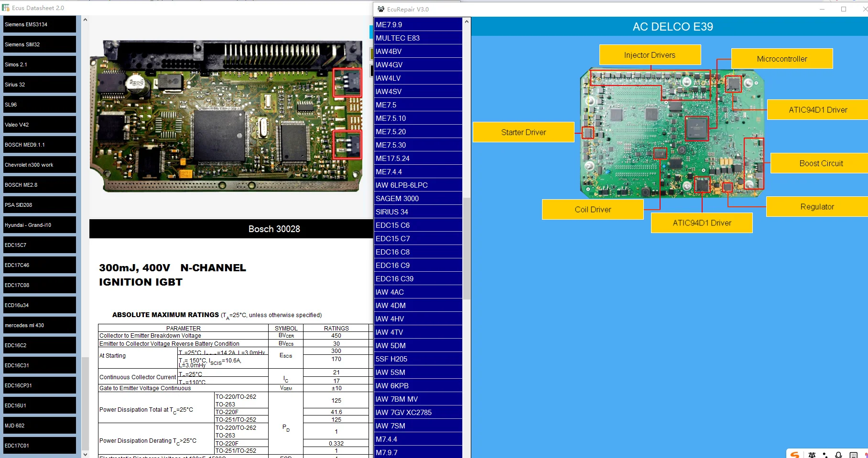
Task: Click the up arrow of Ecus Datasheet list scrollbar
Action: (85, 20)
